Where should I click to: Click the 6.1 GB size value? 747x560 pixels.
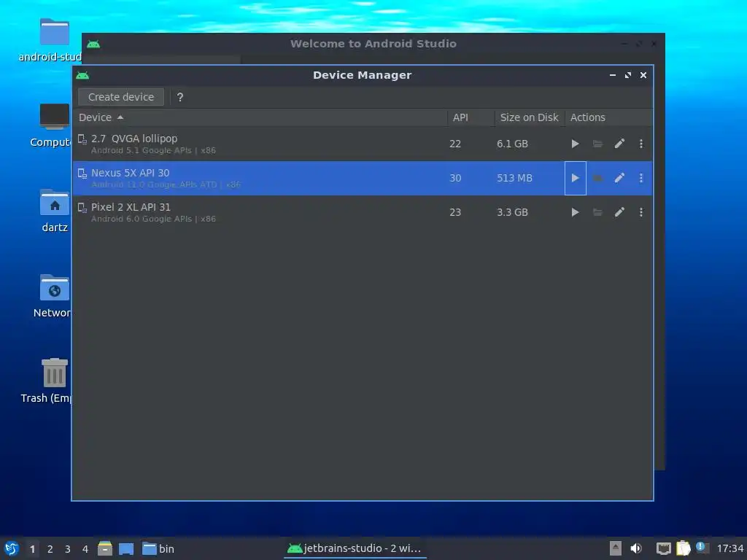512,144
